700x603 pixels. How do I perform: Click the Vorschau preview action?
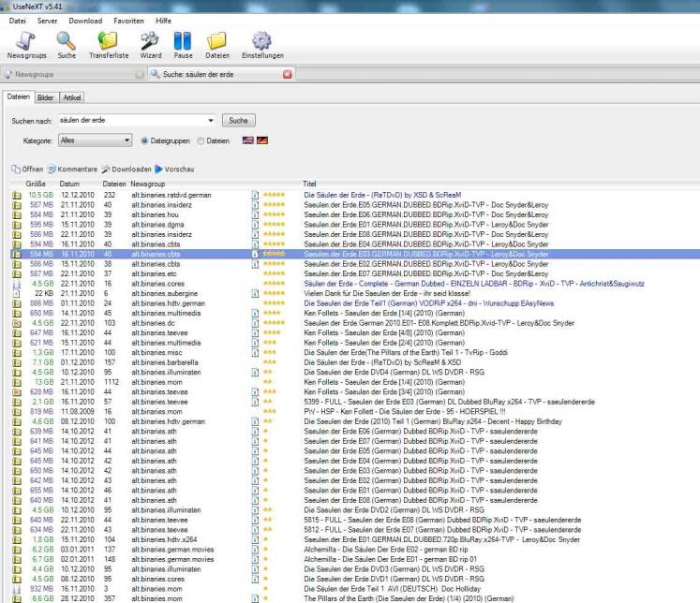pyautogui.click(x=174, y=169)
